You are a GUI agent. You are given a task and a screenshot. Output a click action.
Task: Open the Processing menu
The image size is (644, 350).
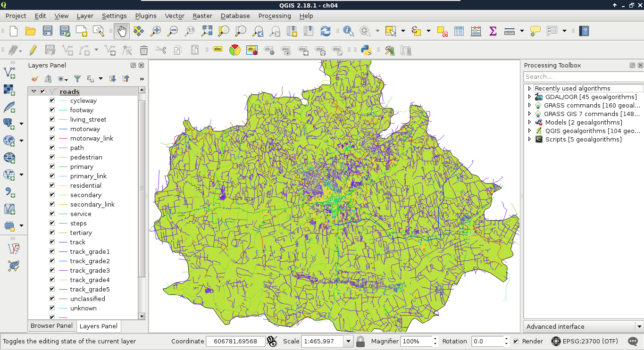[274, 16]
